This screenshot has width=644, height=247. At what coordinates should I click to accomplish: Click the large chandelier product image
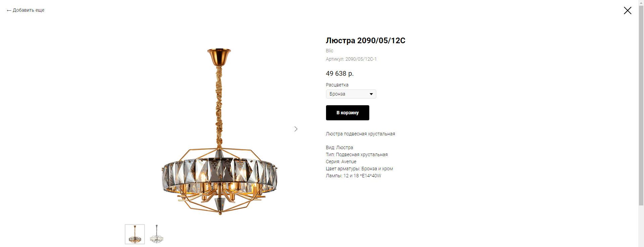[219, 131]
